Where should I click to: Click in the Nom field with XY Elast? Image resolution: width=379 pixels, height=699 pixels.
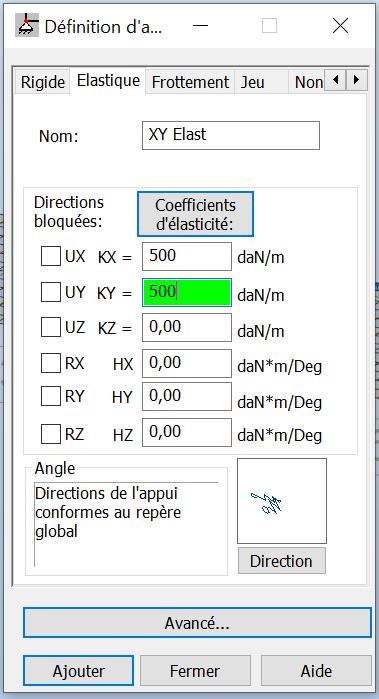tap(231, 136)
